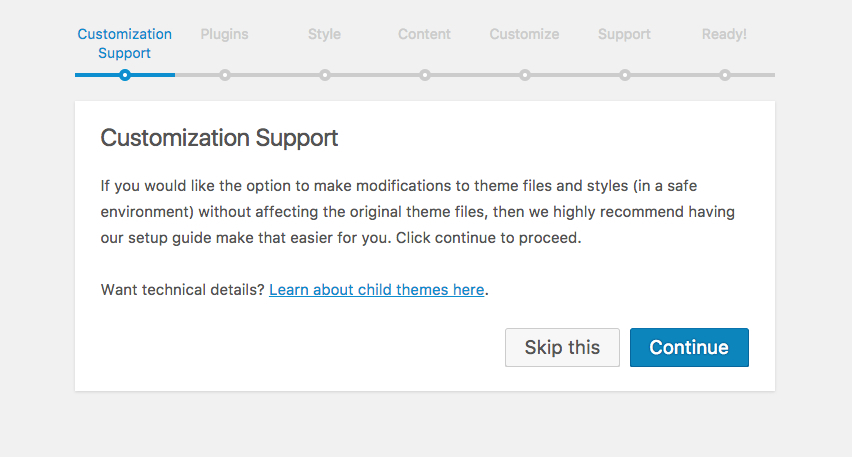Jump to the Customize step label
The image size is (852, 457).
click(x=524, y=34)
